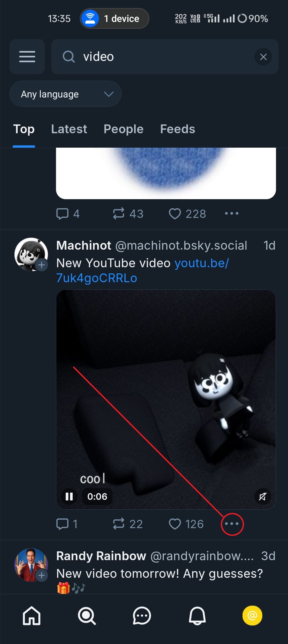Pause the playing video
The height and width of the screenshot is (644, 288).
coord(69,496)
